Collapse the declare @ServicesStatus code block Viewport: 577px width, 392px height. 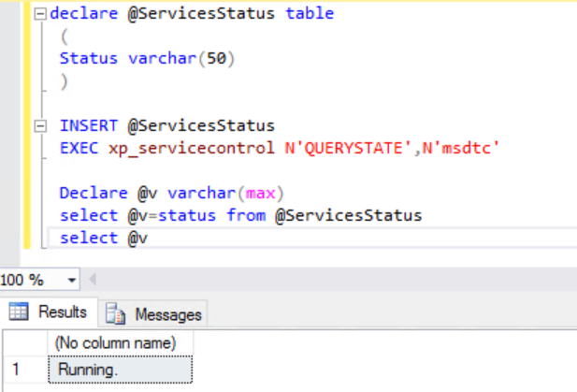tap(40, 16)
